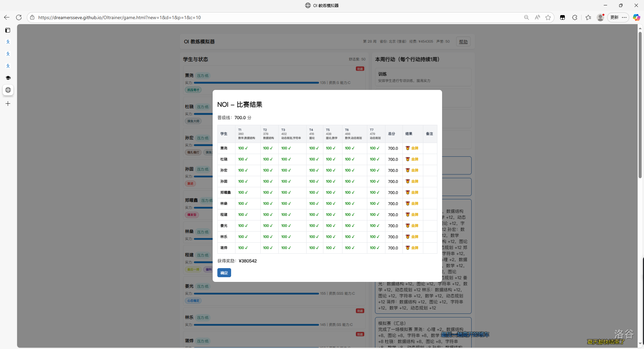Click the page vertical scrollbar
This screenshot has width=644, height=349.
tap(640, 104)
